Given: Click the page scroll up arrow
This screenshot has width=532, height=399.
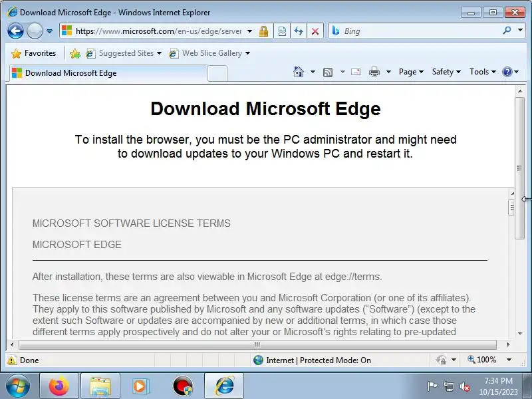Looking at the screenshot, I should point(520,91).
